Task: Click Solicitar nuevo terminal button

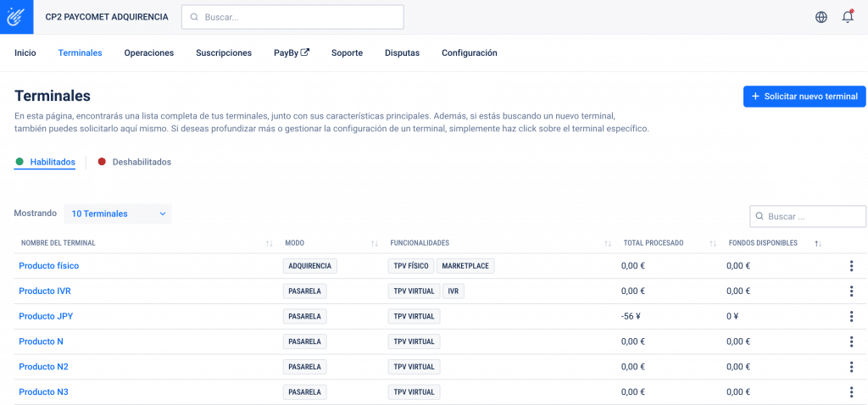Action: (x=804, y=97)
